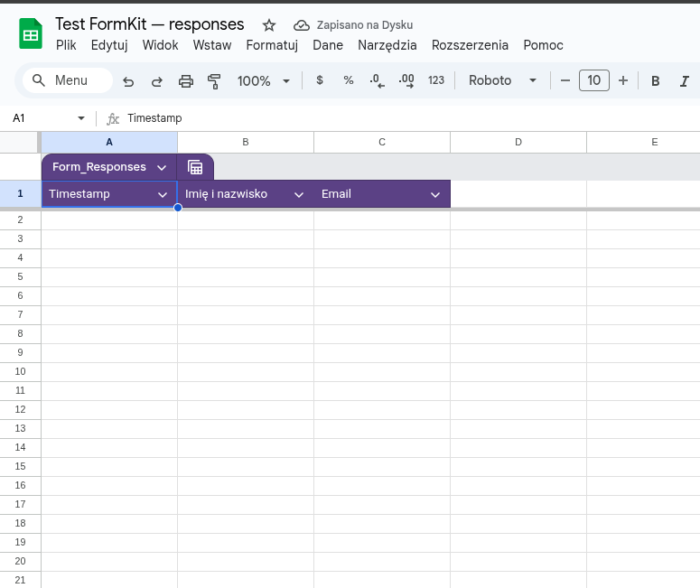Increase font size with plus button
This screenshot has width=700, height=588.
coord(623,80)
